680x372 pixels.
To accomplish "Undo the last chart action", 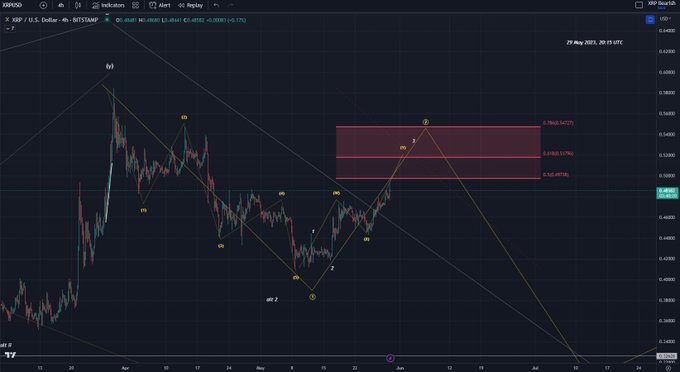I will (216, 5).
